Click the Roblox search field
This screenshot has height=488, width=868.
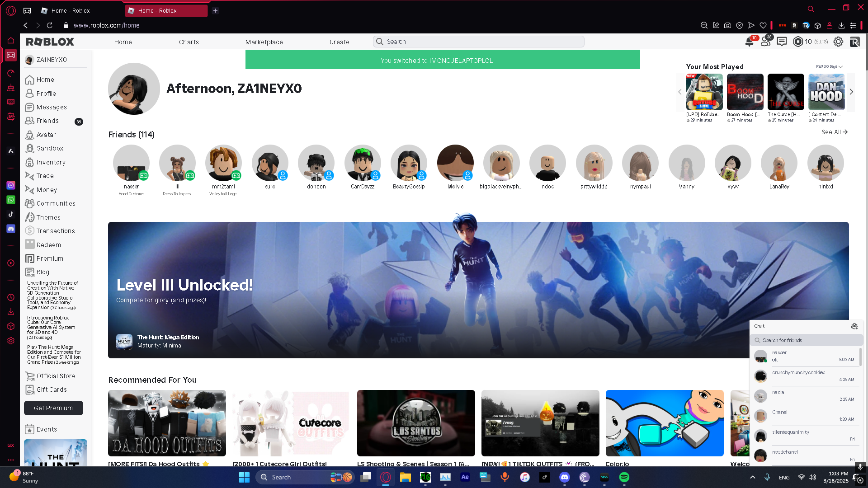479,42
